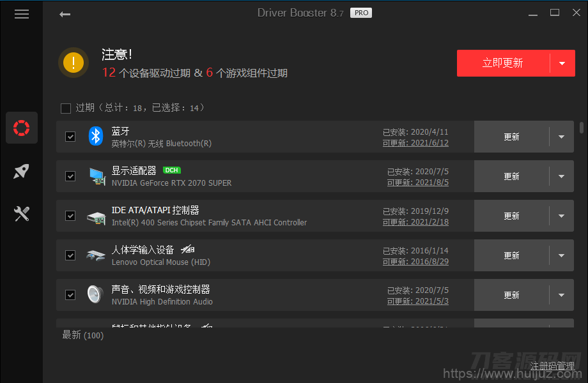
Task: Uncheck the IDE ATA/ATAPI 控制器 checkbox
Action: [70, 216]
